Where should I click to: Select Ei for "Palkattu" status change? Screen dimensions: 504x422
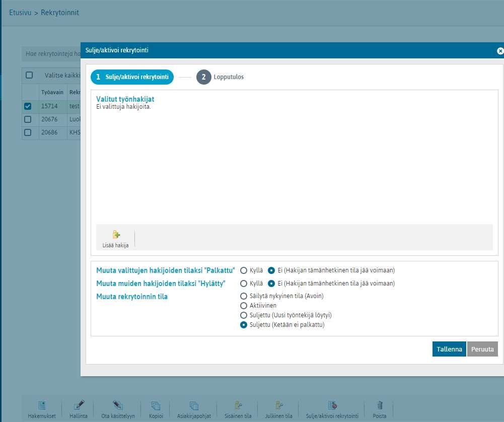[271, 270]
